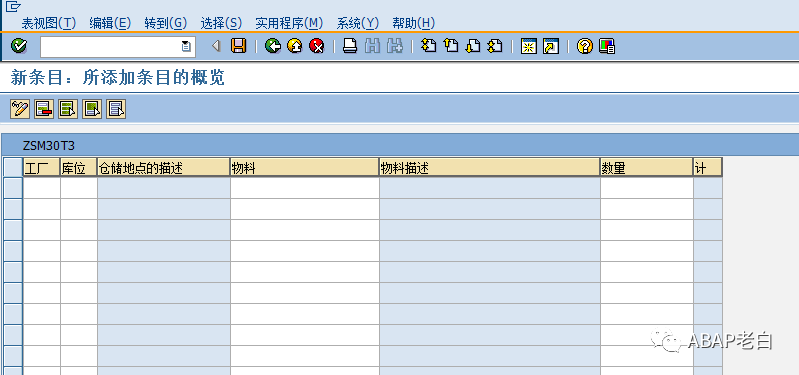799x375 pixels.
Task: Click the Find Next binoculars-plus icon
Action: point(395,46)
